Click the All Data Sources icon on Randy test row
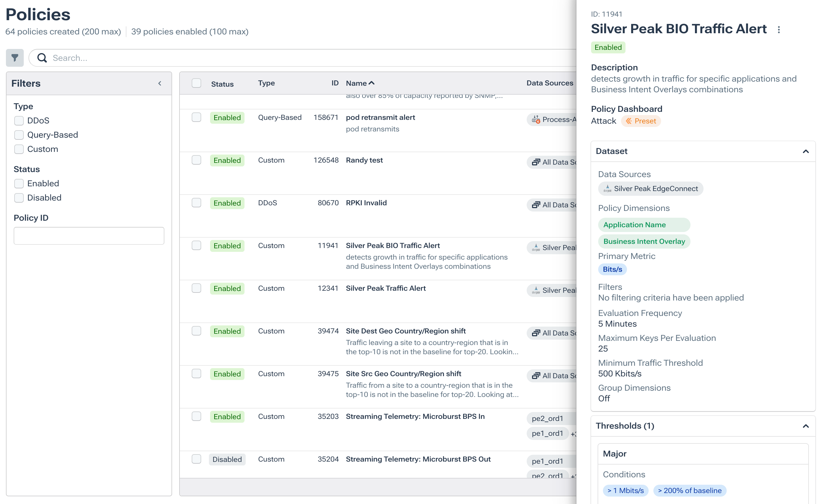The height and width of the screenshot is (504, 824). 536,162
